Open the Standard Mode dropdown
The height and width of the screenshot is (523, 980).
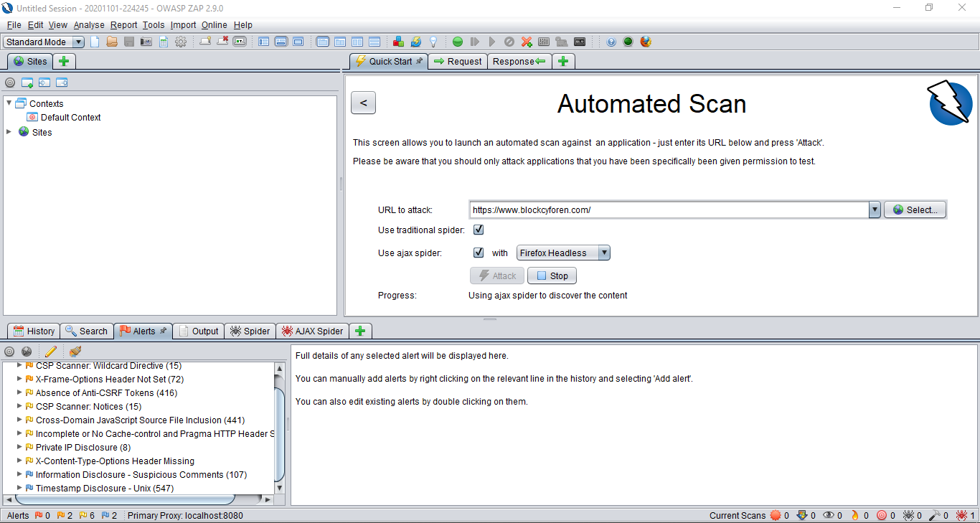coord(44,42)
